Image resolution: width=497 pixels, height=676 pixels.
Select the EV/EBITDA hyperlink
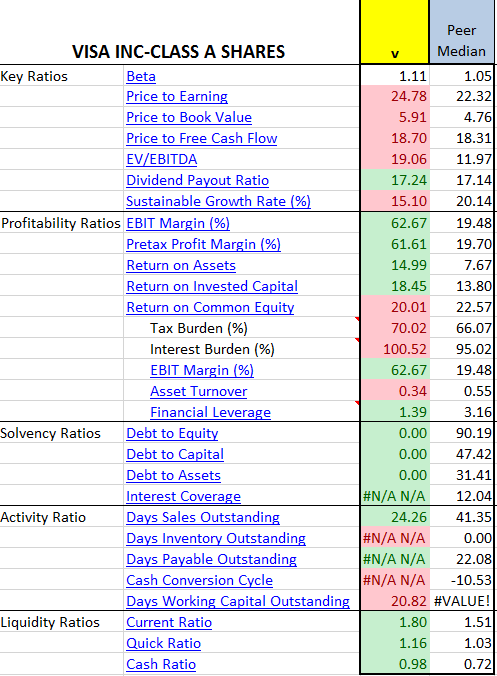tap(162, 160)
